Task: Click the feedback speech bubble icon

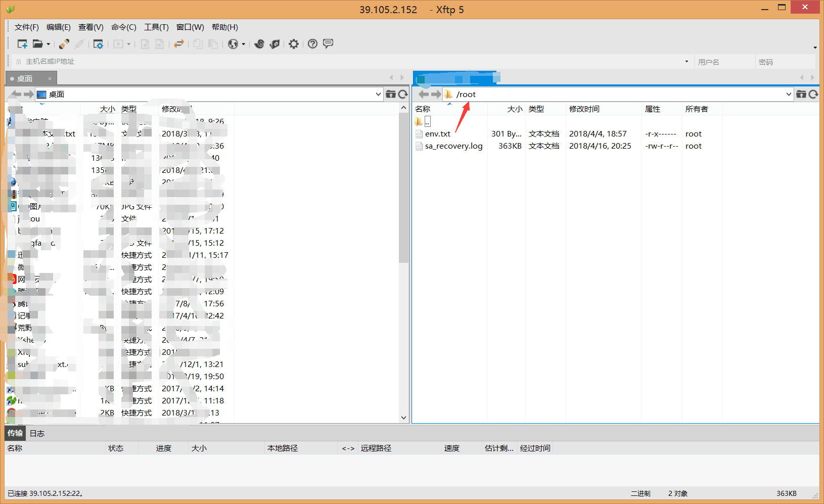Action: 328,44
